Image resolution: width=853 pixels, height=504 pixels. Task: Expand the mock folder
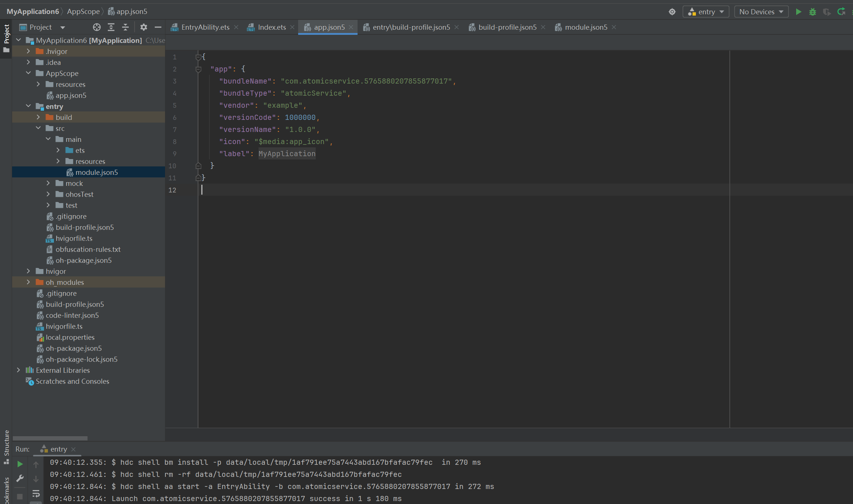tap(48, 183)
